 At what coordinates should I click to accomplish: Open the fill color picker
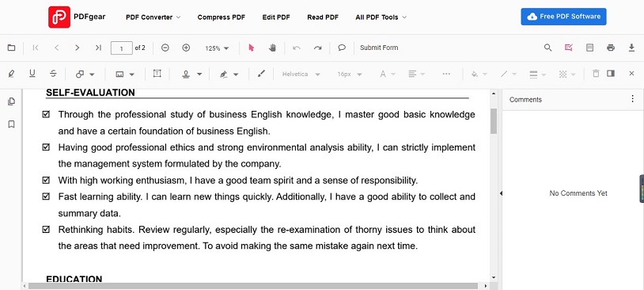coord(479,74)
